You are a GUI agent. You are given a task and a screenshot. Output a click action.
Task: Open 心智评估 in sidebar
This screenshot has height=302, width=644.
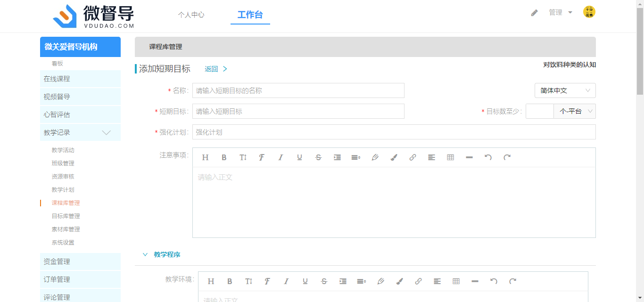[80, 114]
